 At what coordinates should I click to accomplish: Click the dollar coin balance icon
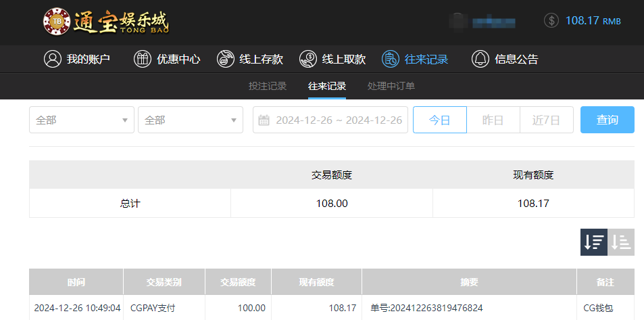click(551, 20)
